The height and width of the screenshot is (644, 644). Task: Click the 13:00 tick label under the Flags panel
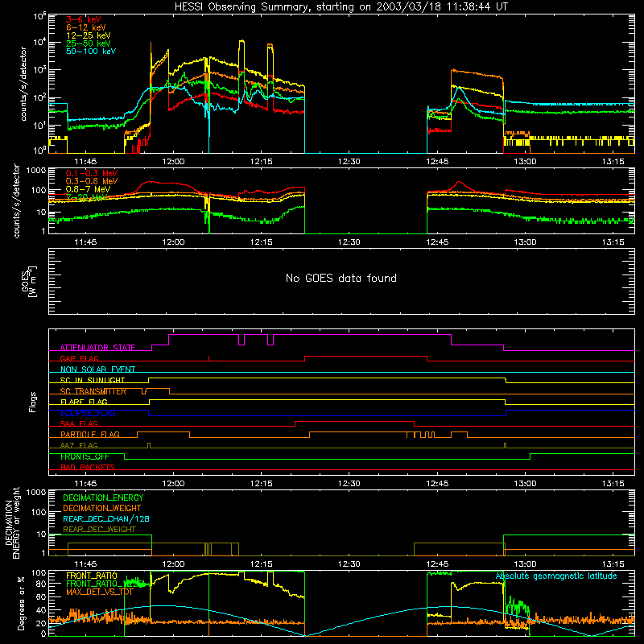(525, 484)
